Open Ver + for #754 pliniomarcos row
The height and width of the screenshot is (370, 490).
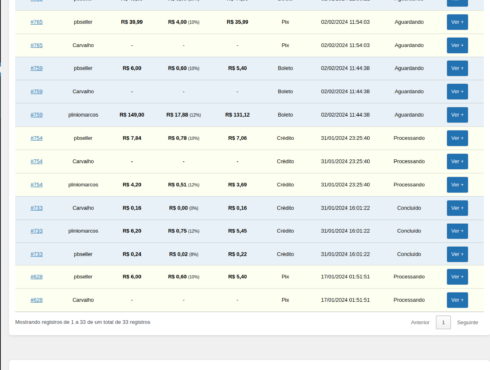[457, 185]
